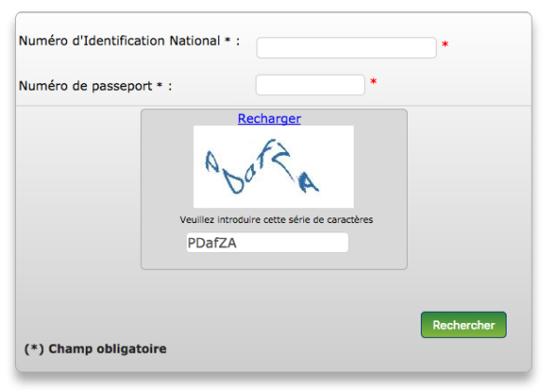Click the Recharger link to reload captcha
The width and height of the screenshot is (557, 392).
[269, 119]
